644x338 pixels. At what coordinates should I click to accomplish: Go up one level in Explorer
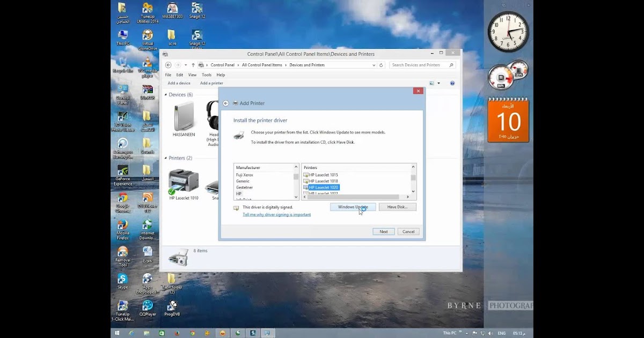point(193,65)
